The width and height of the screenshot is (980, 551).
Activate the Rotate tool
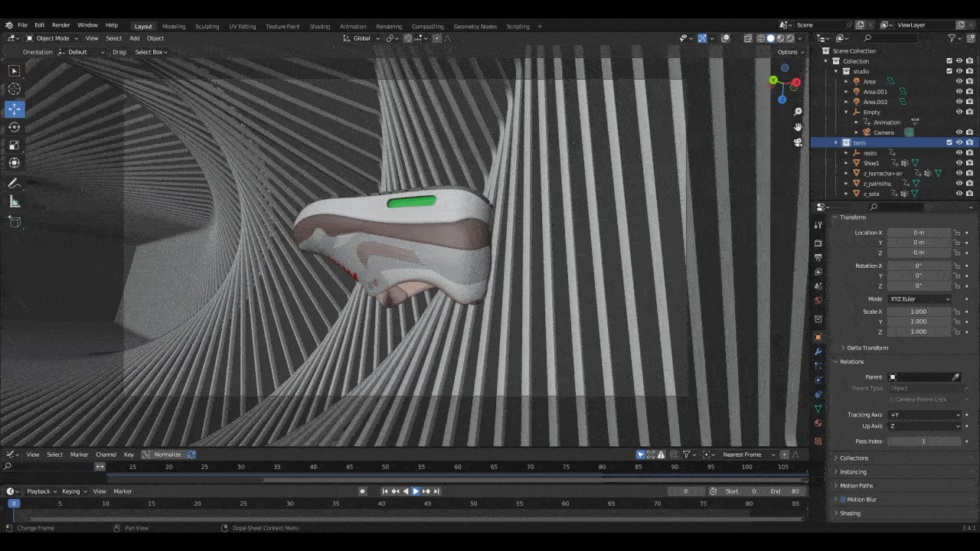pyautogui.click(x=15, y=127)
